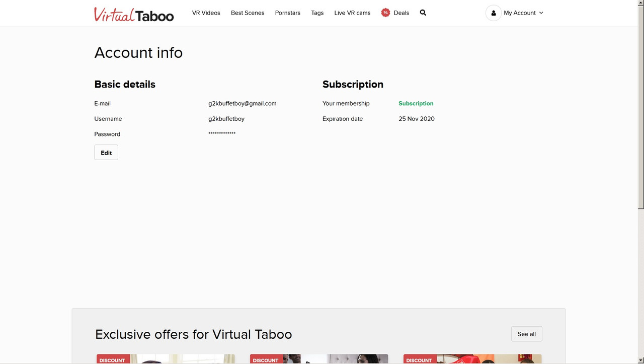Click the Edit button
Image resolution: width=644 pixels, height=364 pixels.
tap(106, 153)
